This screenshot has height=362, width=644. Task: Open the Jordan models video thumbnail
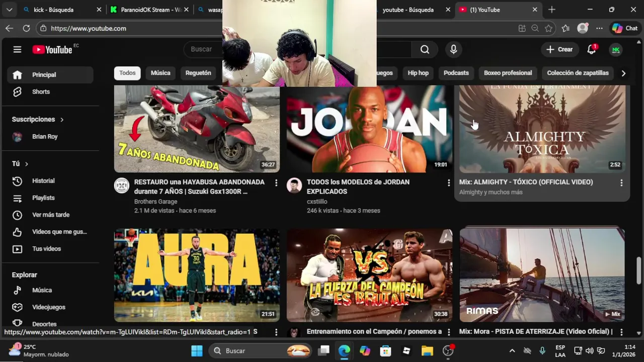[x=369, y=130]
